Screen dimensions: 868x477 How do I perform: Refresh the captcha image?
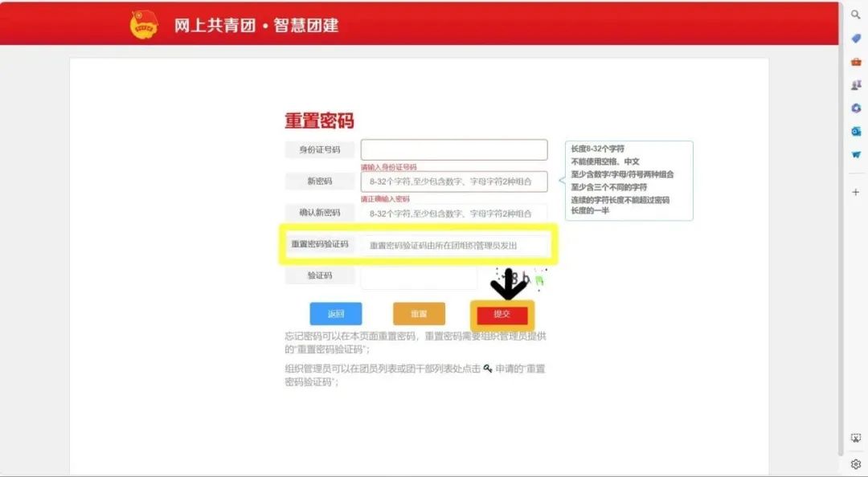(x=520, y=278)
